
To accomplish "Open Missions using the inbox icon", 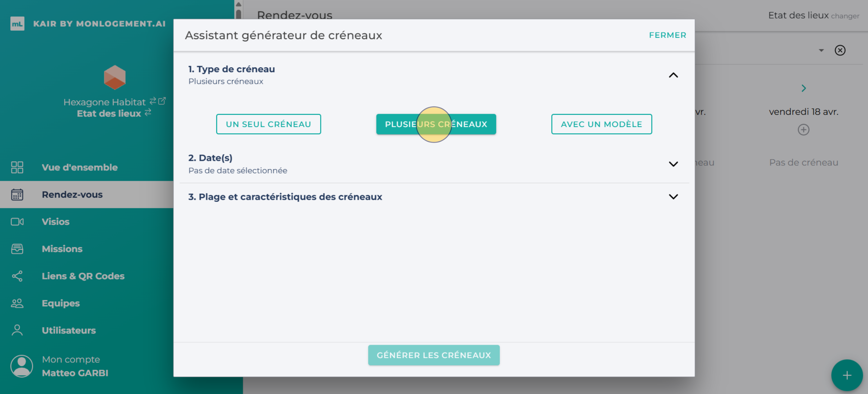I will coord(17,249).
